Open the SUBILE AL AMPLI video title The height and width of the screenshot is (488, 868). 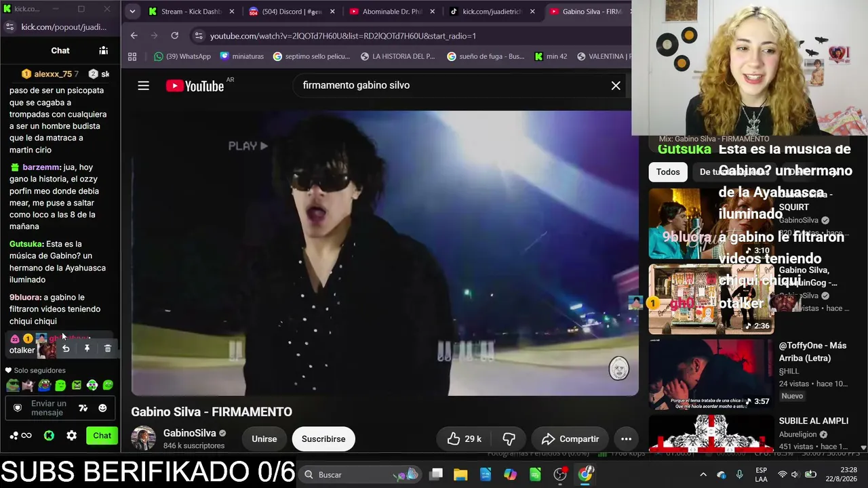tap(814, 421)
